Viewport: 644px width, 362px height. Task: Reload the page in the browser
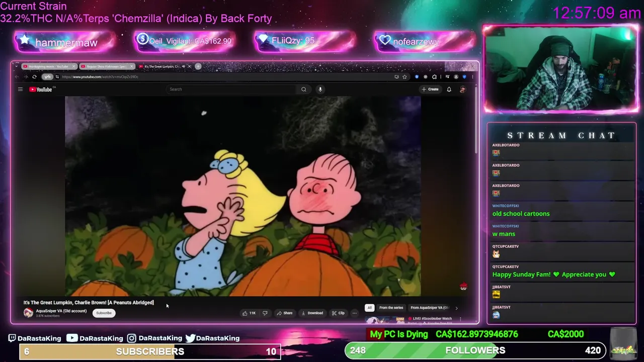coord(34,77)
